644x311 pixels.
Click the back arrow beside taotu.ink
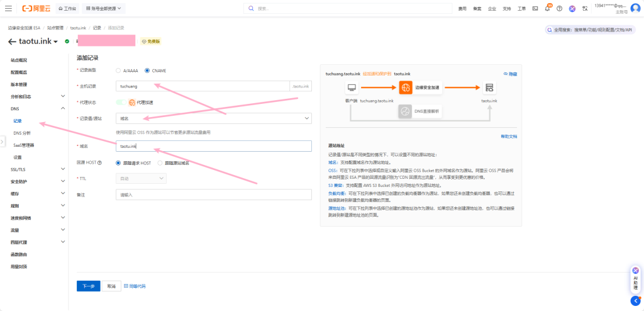pos(12,42)
